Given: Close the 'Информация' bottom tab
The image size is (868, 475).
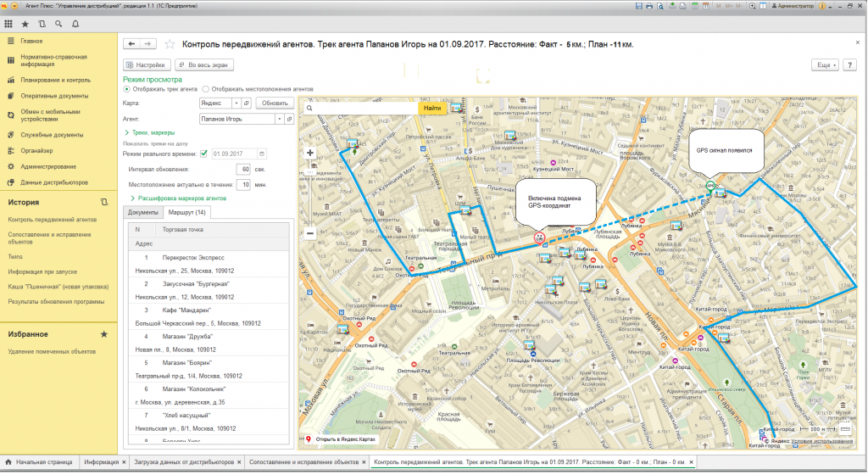Looking at the screenshot, I should (124, 461).
